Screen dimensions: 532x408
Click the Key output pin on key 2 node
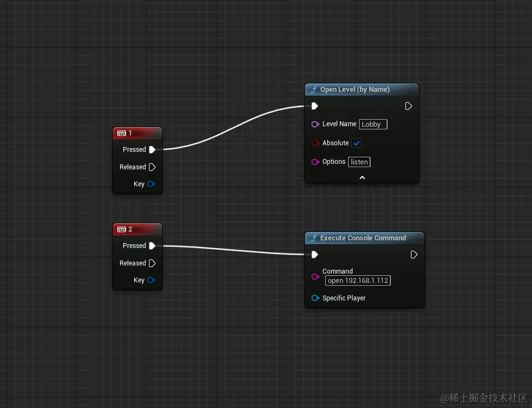coord(151,280)
